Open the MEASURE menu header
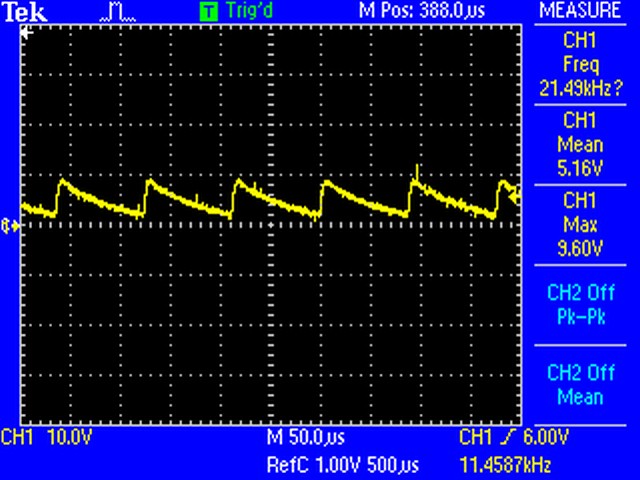This screenshot has width=640, height=480. pos(579,11)
